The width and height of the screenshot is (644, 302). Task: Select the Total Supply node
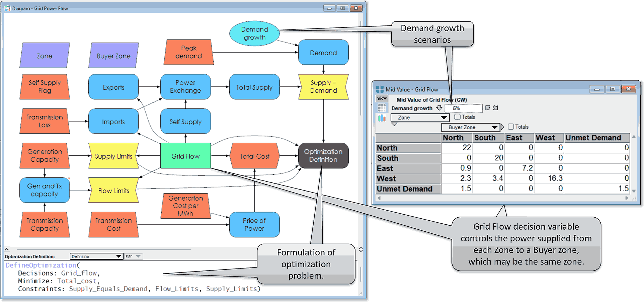click(254, 87)
